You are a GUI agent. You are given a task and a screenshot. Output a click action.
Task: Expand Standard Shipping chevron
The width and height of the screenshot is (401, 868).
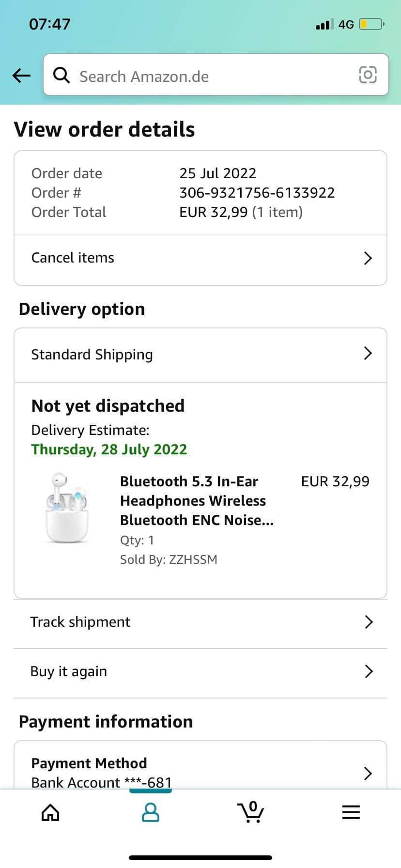click(368, 354)
